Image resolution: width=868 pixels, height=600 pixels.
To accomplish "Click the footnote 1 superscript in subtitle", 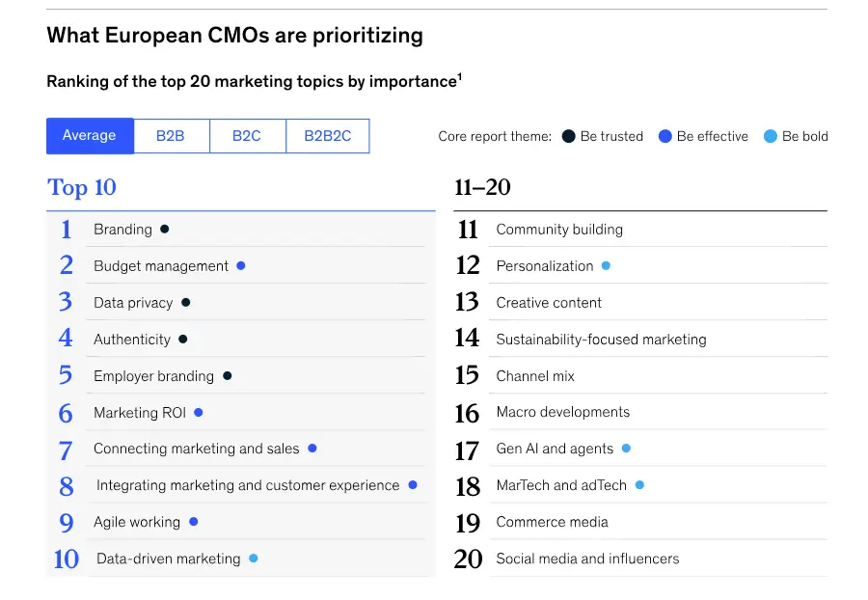I will [460, 78].
